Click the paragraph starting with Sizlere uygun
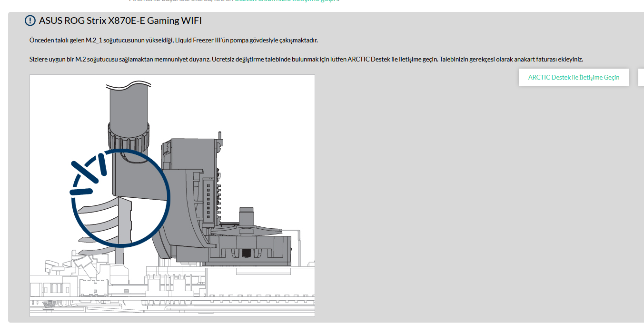This screenshot has height=325, width=644. click(306, 60)
